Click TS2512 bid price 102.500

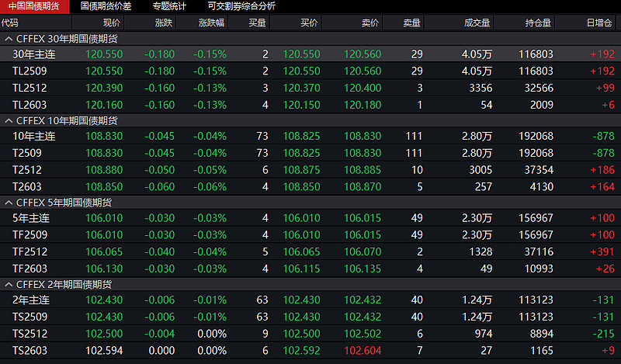point(301,334)
